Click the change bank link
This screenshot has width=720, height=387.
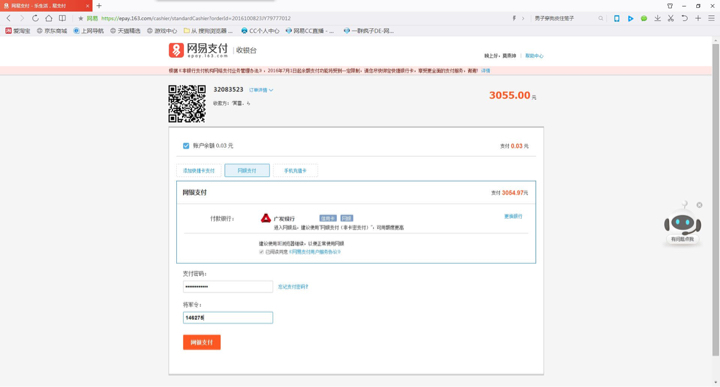pos(513,216)
